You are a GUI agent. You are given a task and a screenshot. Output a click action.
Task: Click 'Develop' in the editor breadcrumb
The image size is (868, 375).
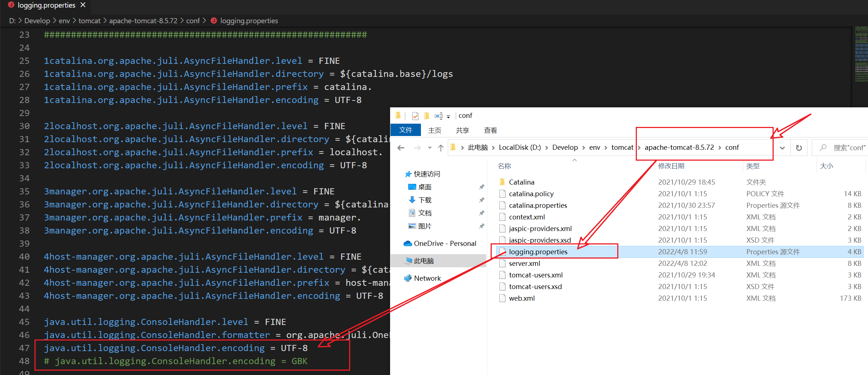click(37, 21)
